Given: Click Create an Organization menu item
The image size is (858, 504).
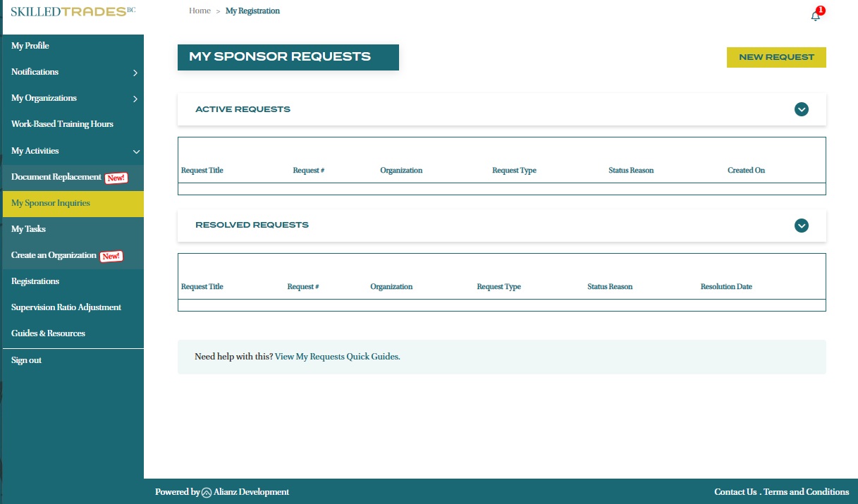Looking at the screenshot, I should pyautogui.click(x=54, y=255).
